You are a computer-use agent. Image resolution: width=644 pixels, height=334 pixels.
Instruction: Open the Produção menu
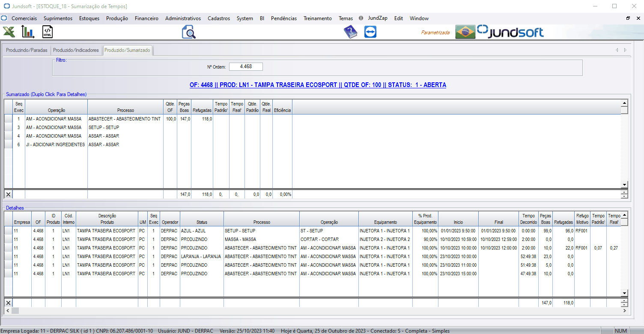coord(117,18)
